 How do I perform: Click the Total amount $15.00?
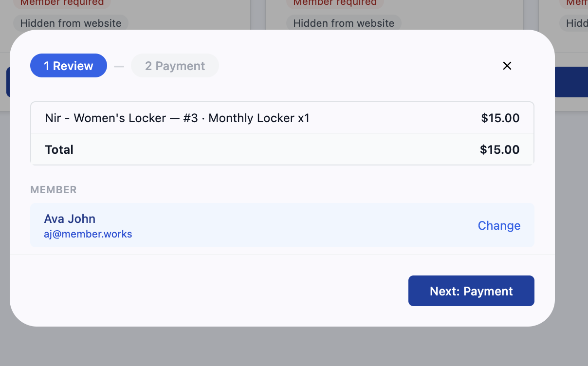click(499, 149)
